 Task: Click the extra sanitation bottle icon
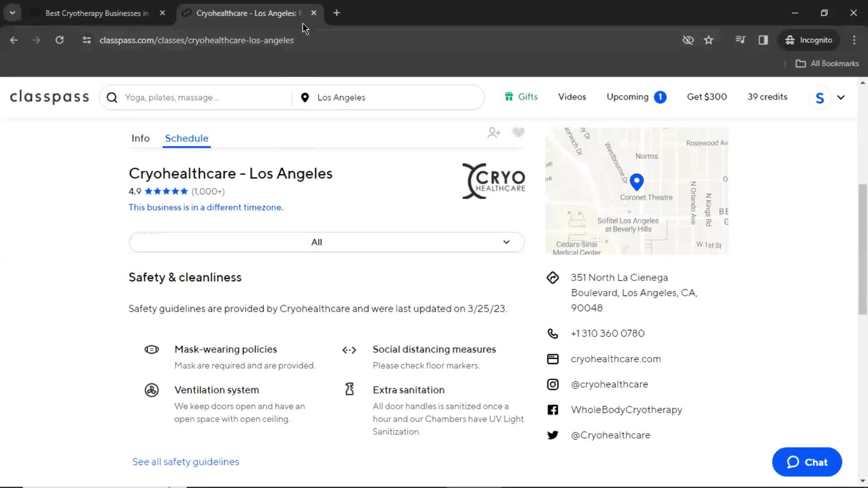point(349,389)
